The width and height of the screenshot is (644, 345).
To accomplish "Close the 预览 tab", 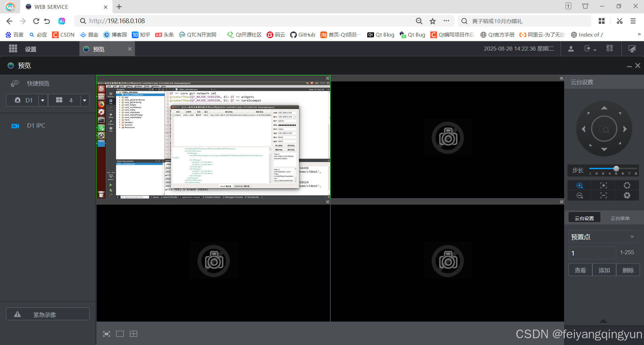I will [x=130, y=49].
